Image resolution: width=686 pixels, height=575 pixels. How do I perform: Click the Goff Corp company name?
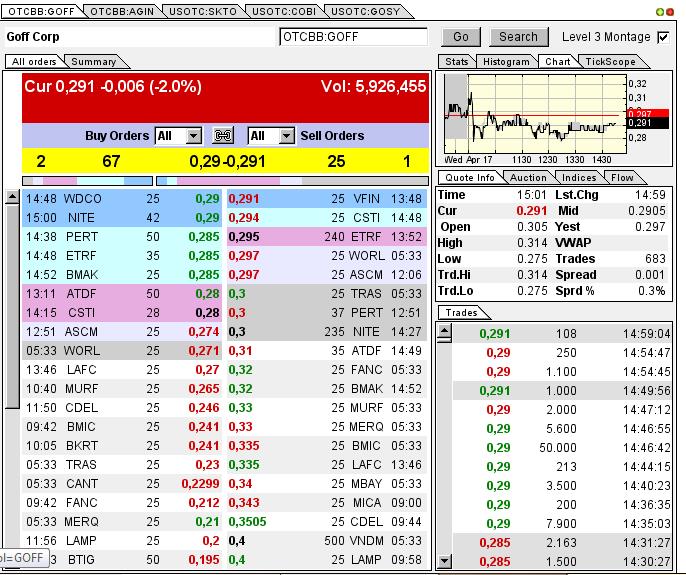[x=33, y=37]
